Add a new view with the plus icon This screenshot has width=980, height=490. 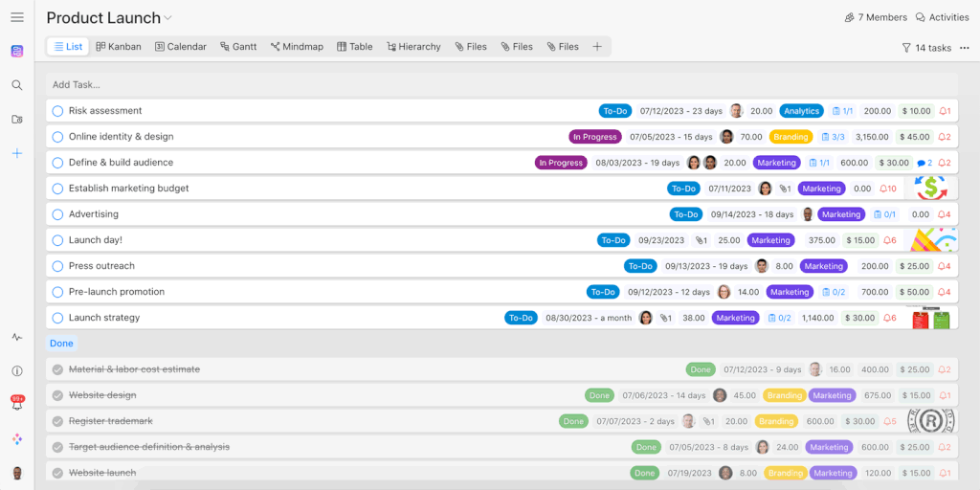(x=597, y=46)
